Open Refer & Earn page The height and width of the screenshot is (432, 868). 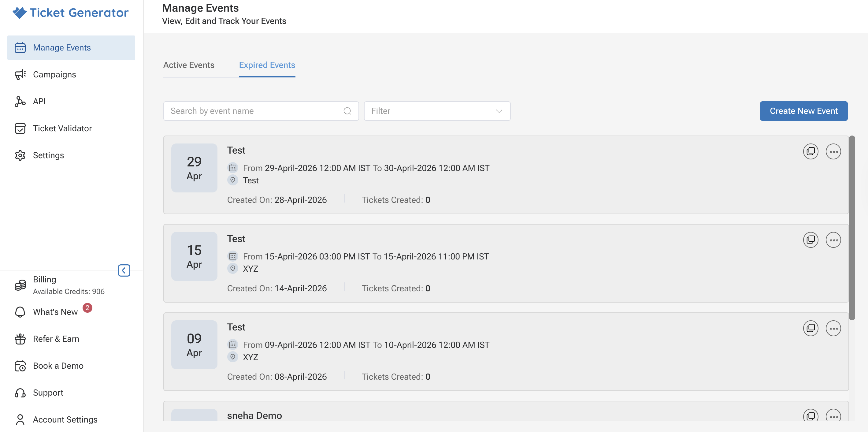coord(56,339)
